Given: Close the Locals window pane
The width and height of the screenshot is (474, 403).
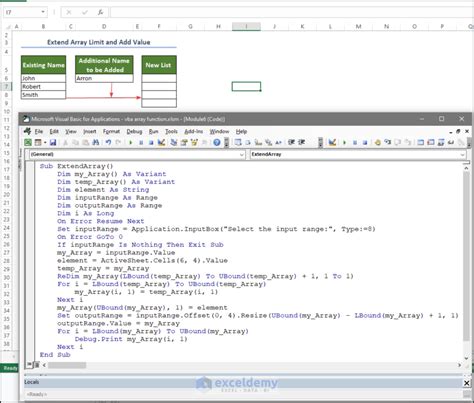Looking at the screenshot, I should click(467, 383).
